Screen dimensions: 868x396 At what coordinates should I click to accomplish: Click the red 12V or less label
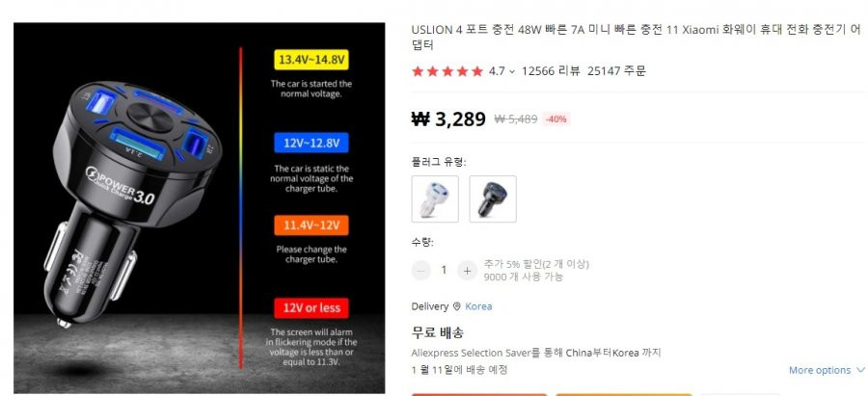(312, 308)
